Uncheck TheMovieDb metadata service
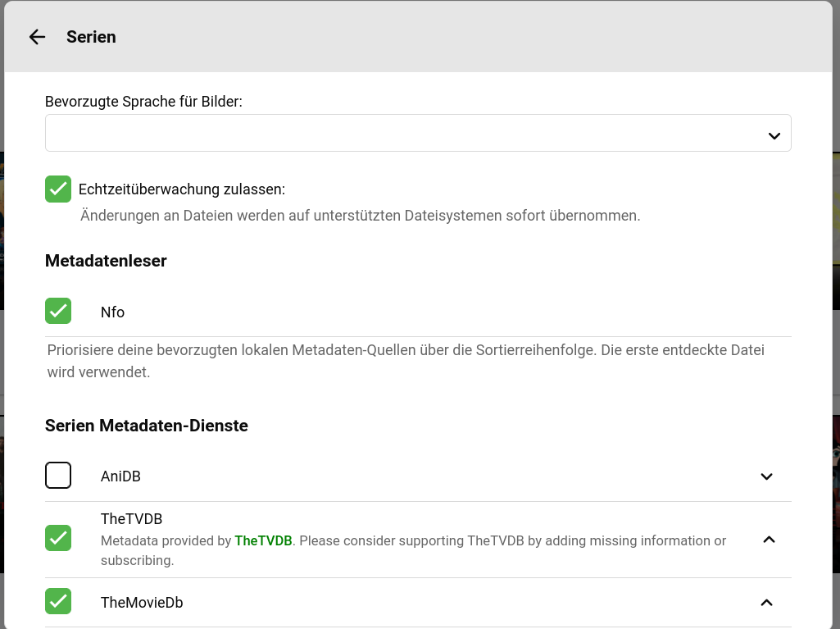Image resolution: width=840 pixels, height=629 pixels. pos(58,601)
